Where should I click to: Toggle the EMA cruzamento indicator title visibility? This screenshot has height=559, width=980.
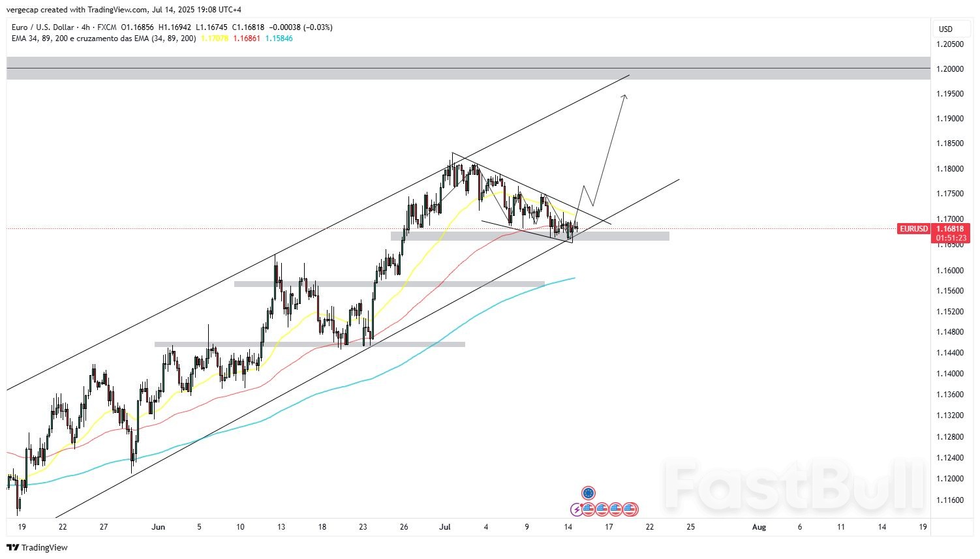tap(104, 38)
